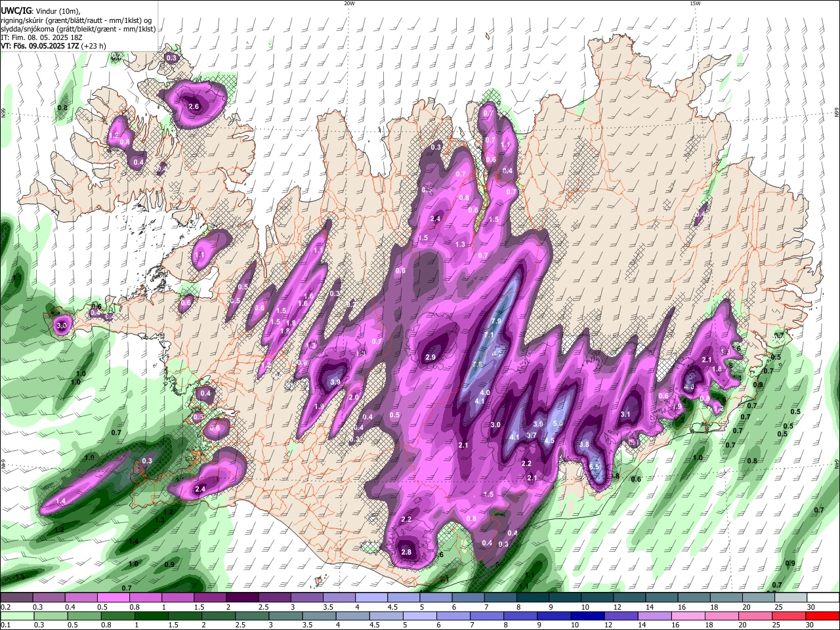Click the 3.7 value on the map
This screenshot has height=630, width=840.
(532, 435)
